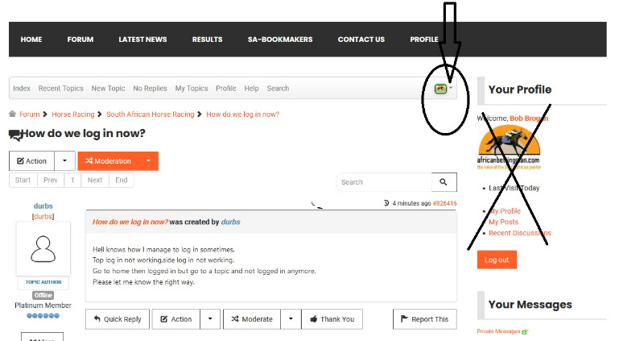Image resolution: width=644 pixels, height=341 pixels.
Task: Click the magnifier search button
Action: [x=444, y=182]
